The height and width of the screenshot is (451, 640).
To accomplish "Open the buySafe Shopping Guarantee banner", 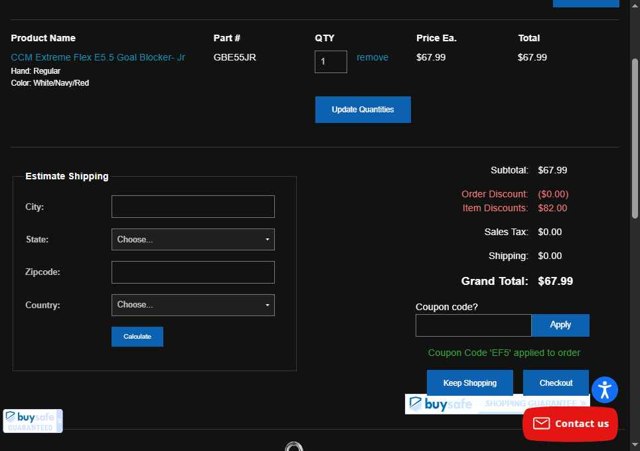I will point(497,404).
